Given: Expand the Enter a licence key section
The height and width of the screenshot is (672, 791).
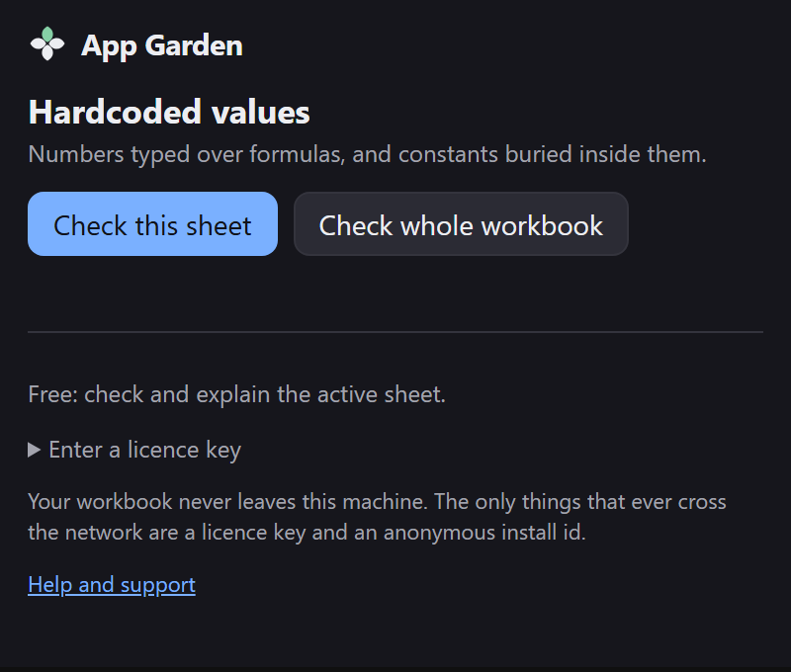Looking at the screenshot, I should point(134,450).
